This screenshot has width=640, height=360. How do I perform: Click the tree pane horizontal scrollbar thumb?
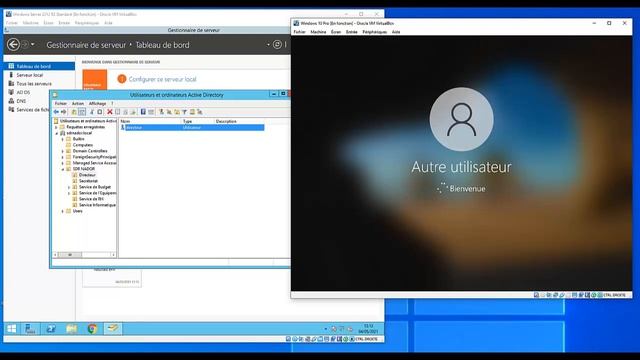(x=70, y=255)
